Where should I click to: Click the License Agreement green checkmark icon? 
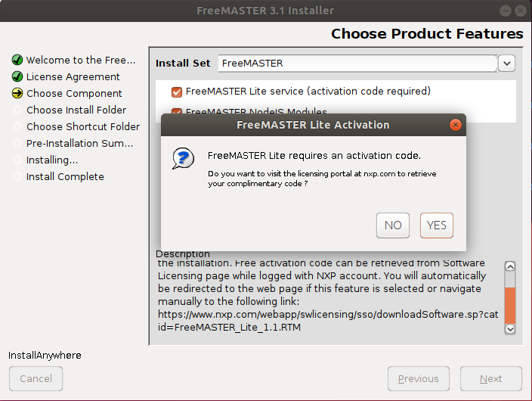click(17, 76)
